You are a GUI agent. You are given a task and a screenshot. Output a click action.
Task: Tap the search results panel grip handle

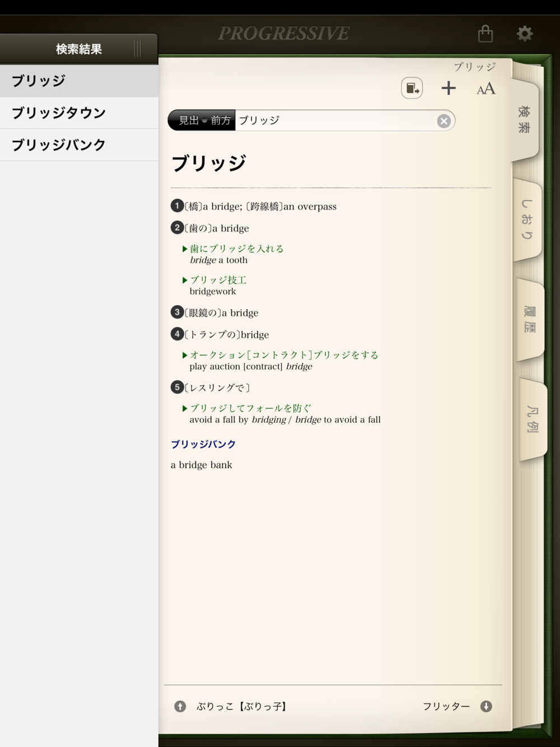pos(138,49)
